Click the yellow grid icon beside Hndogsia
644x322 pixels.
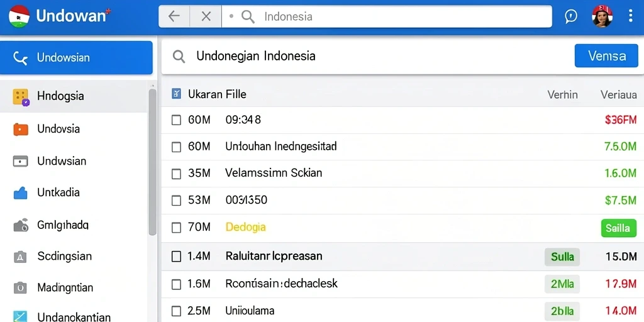21,97
